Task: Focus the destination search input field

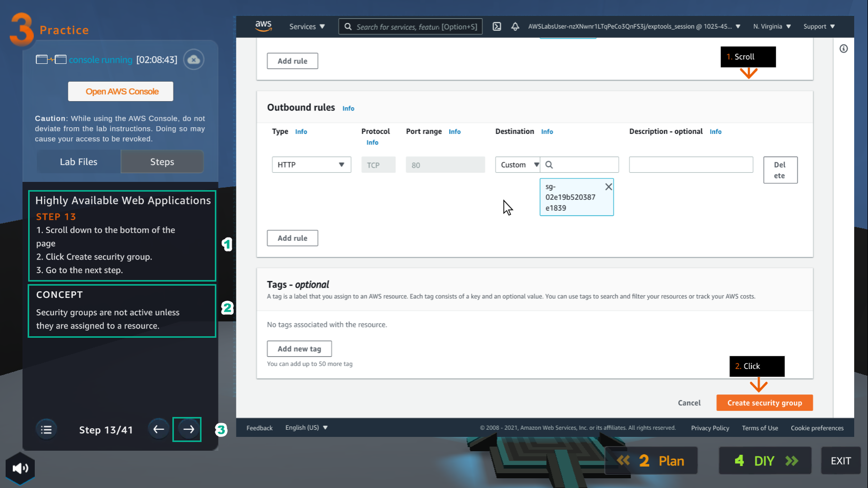Action: click(x=580, y=165)
